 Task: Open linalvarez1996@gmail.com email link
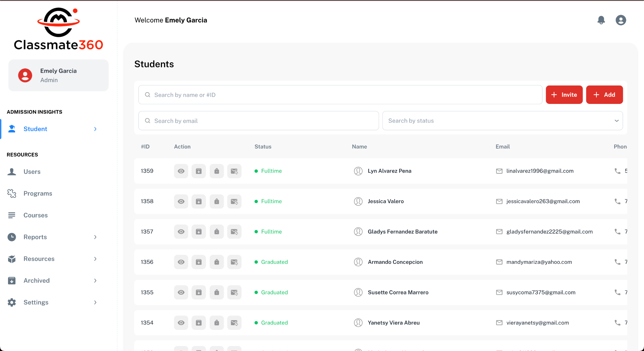click(540, 171)
